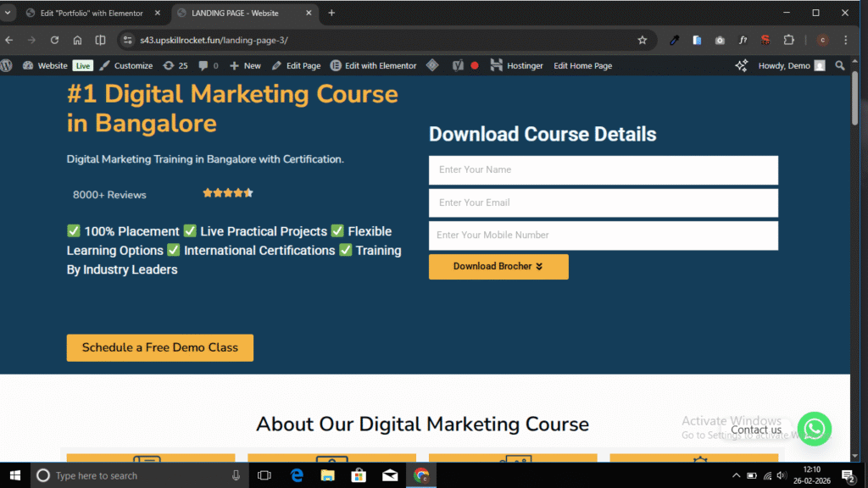Open the browser extensions puzzle icon
Screen dimensions: 868x488
click(x=788, y=40)
